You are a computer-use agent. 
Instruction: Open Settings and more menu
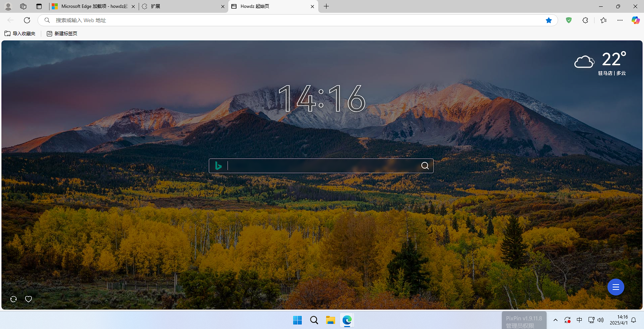pyautogui.click(x=620, y=20)
